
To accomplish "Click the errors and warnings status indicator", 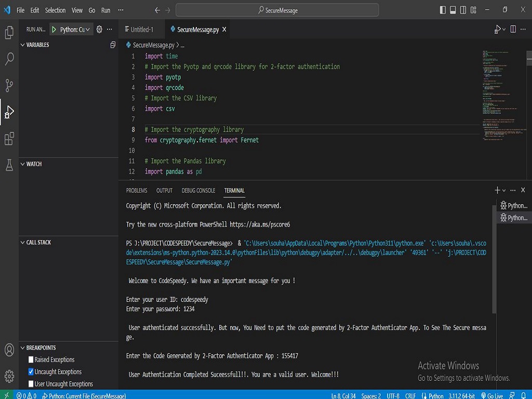I will coord(26,395).
